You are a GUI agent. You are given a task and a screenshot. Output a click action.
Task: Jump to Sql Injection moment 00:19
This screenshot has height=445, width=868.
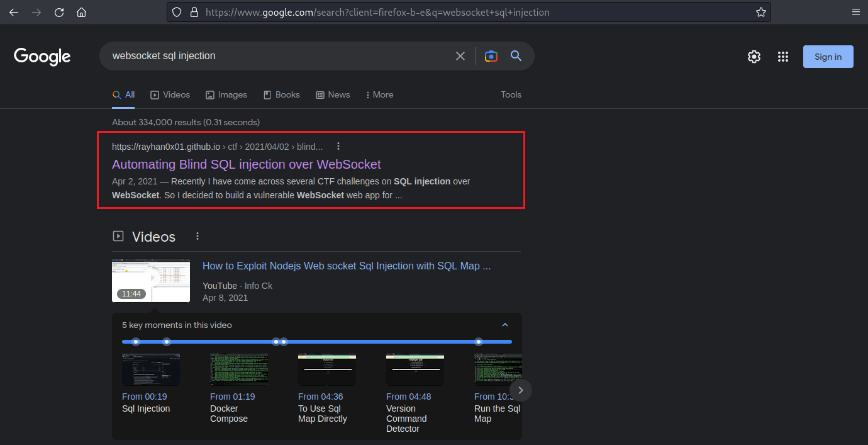click(146, 408)
